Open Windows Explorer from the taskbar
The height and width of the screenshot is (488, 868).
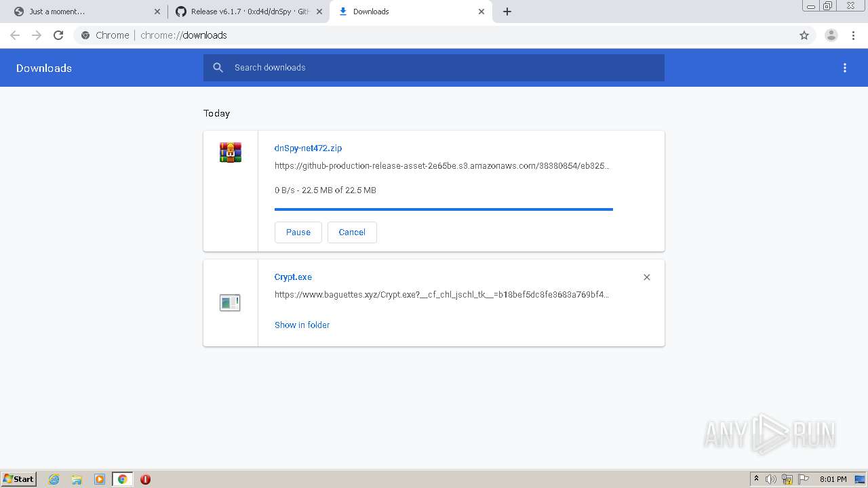77,479
